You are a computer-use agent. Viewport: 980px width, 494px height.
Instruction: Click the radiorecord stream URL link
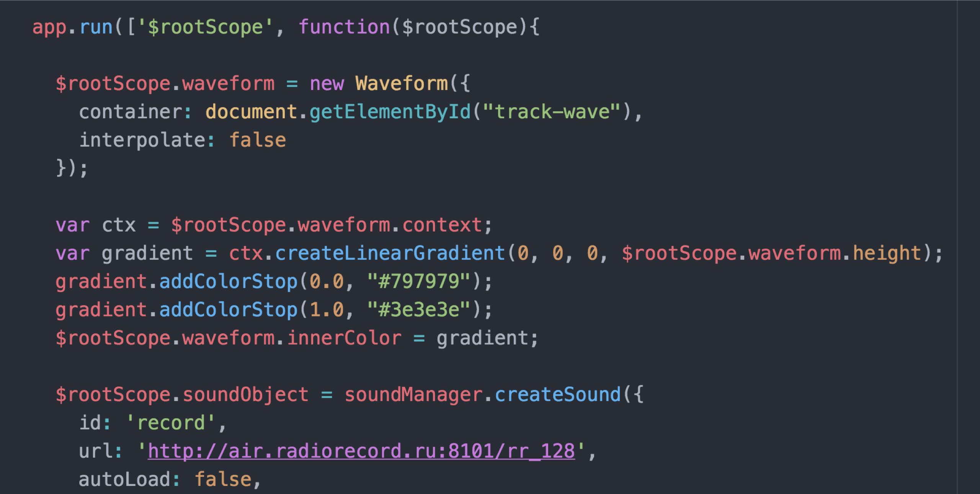pyautogui.click(x=361, y=451)
